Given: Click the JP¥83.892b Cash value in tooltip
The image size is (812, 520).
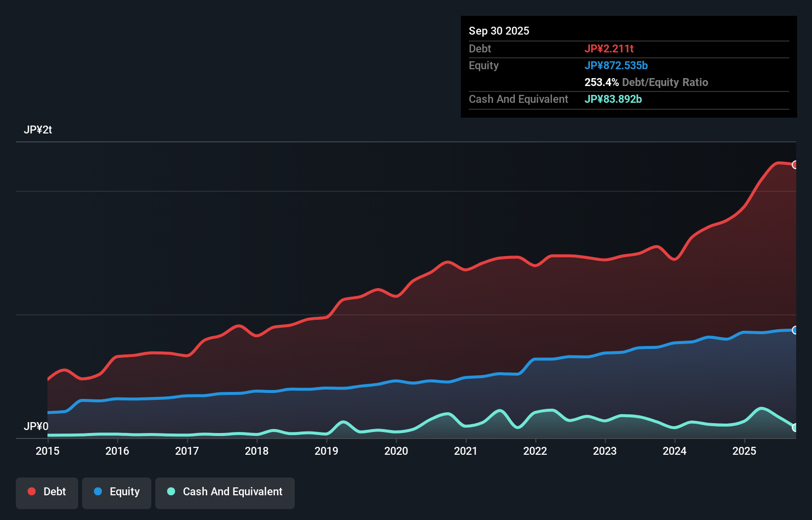Looking at the screenshot, I should tap(613, 99).
